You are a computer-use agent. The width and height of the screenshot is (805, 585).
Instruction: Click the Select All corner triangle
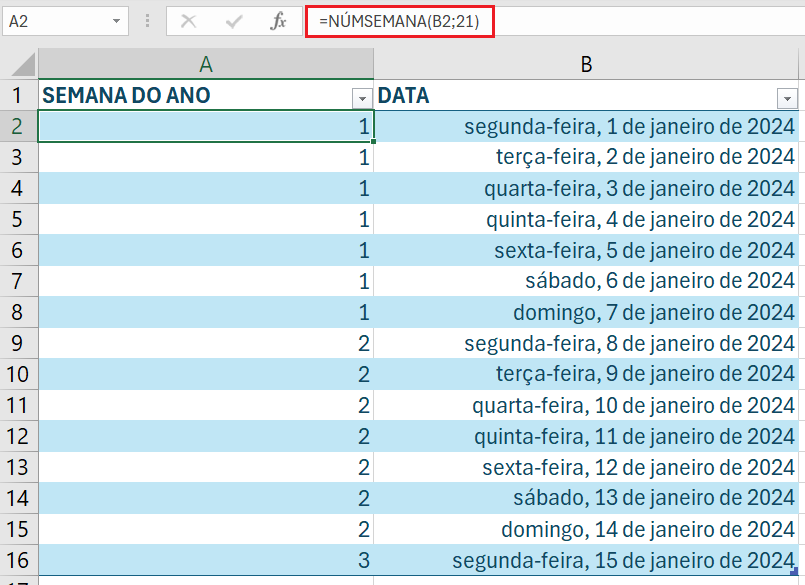click(23, 64)
